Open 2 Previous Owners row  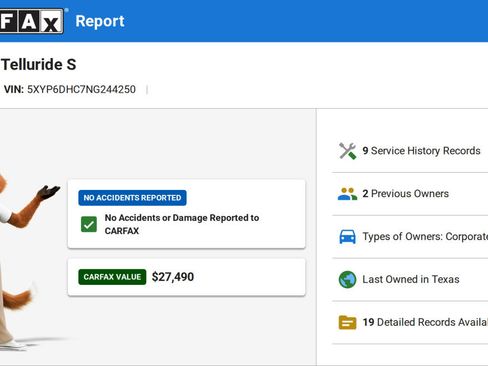click(x=410, y=194)
